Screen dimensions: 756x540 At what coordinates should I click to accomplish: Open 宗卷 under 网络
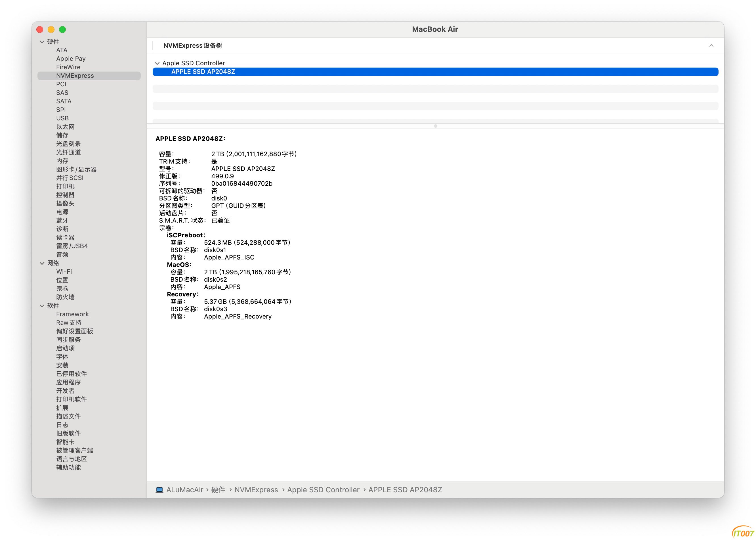click(62, 289)
